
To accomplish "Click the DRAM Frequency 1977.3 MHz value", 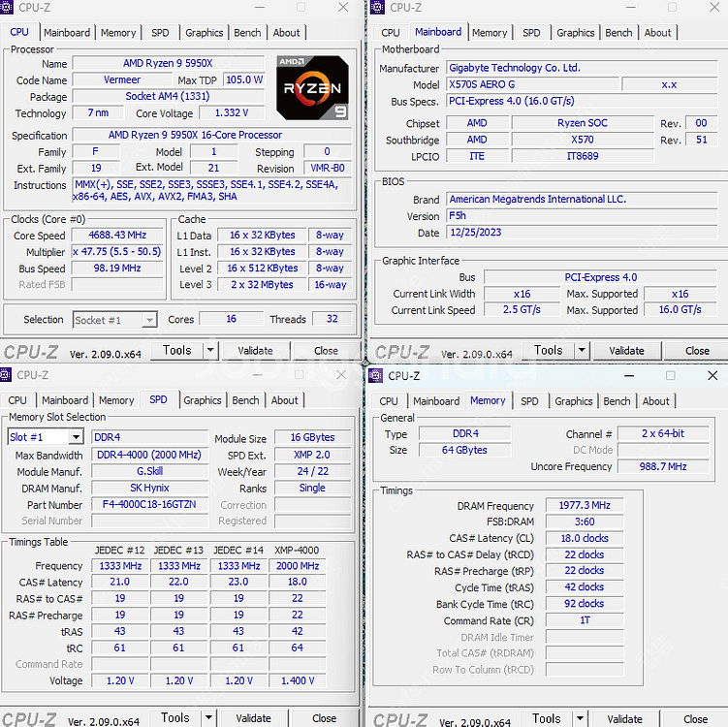I will tap(585, 505).
